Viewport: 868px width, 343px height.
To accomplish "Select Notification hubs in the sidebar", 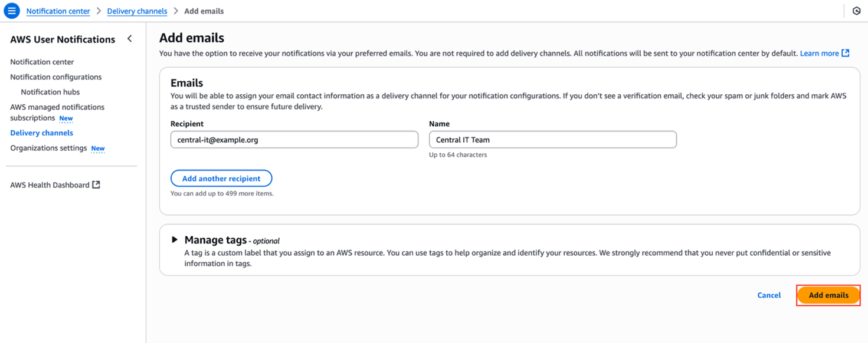I will (50, 92).
